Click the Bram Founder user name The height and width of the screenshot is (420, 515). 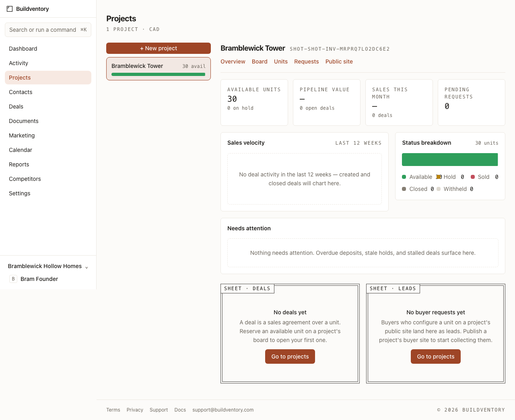pyautogui.click(x=39, y=279)
